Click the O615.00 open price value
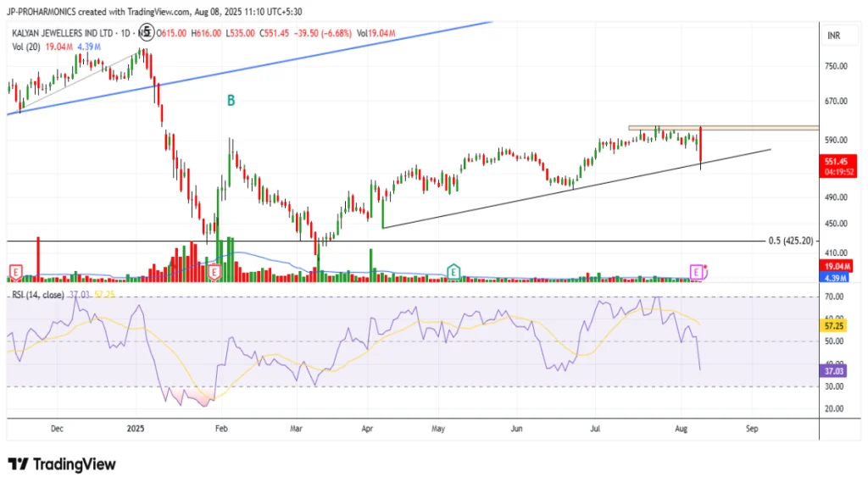The image size is (868, 488). click(x=171, y=33)
